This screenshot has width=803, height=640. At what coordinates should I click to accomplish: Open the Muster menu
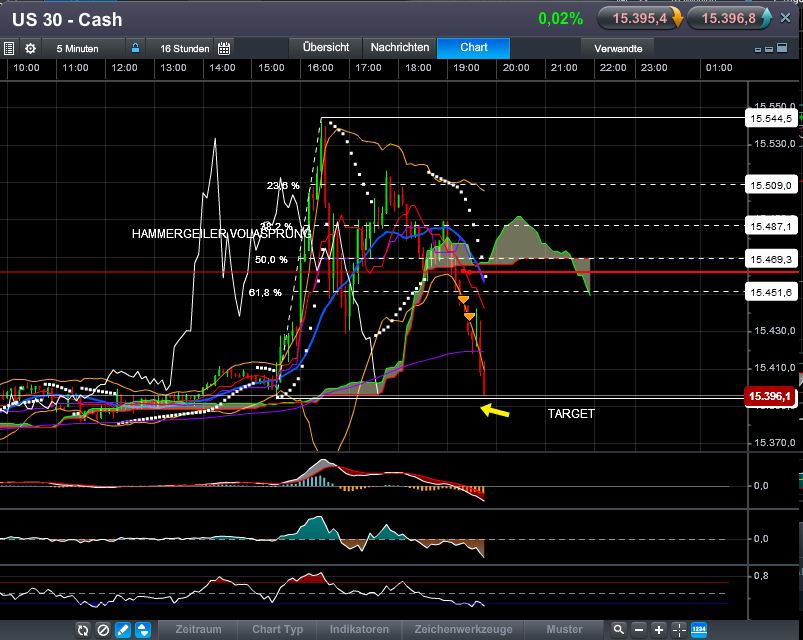point(564,629)
